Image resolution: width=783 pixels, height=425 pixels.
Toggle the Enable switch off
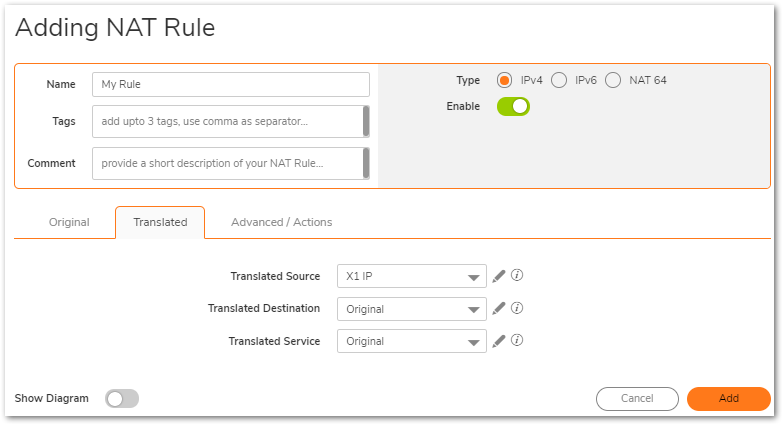click(x=513, y=106)
